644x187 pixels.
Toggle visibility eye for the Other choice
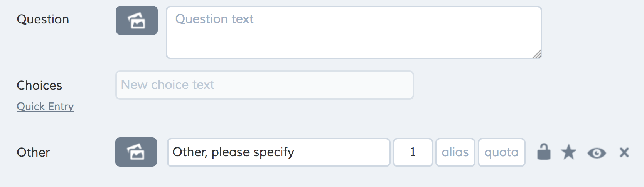click(597, 153)
